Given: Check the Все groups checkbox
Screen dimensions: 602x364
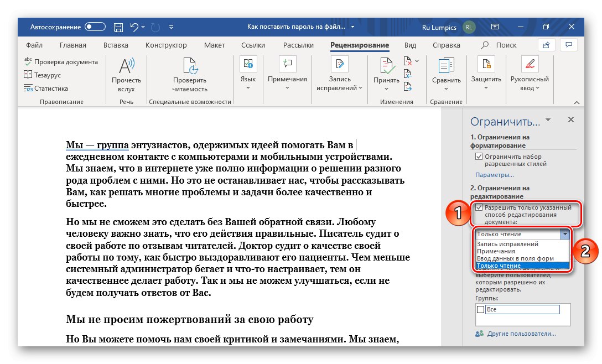Looking at the screenshot, I should pyautogui.click(x=481, y=309).
